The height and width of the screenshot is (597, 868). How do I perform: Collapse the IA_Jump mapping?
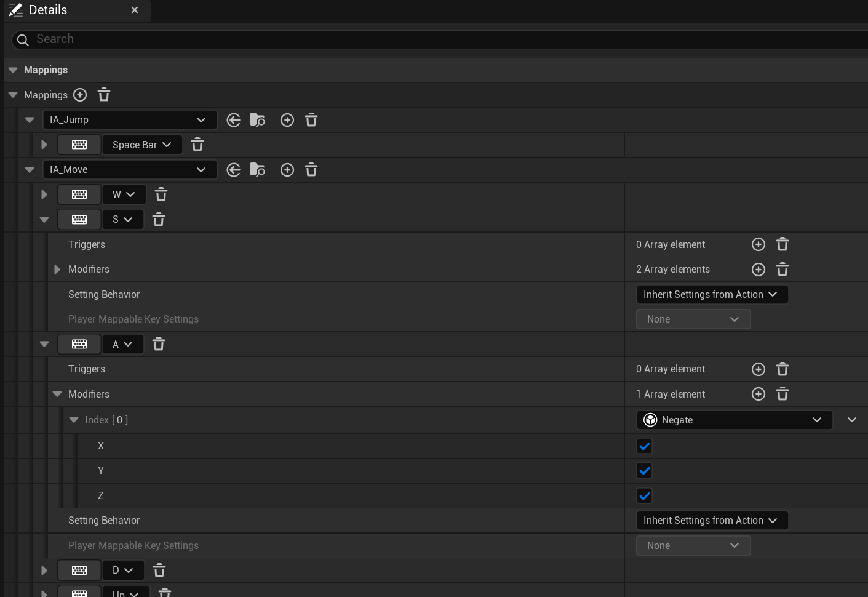30,120
